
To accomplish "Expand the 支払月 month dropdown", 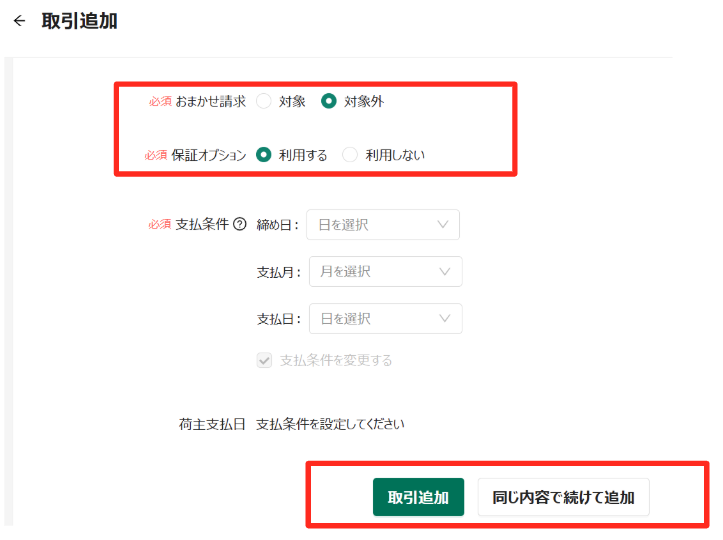I will pos(385,272).
